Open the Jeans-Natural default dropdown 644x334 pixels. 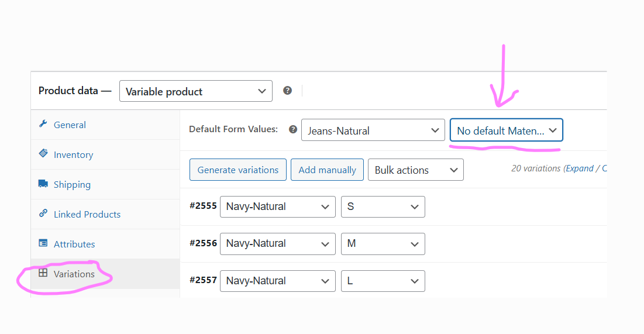coord(373,130)
